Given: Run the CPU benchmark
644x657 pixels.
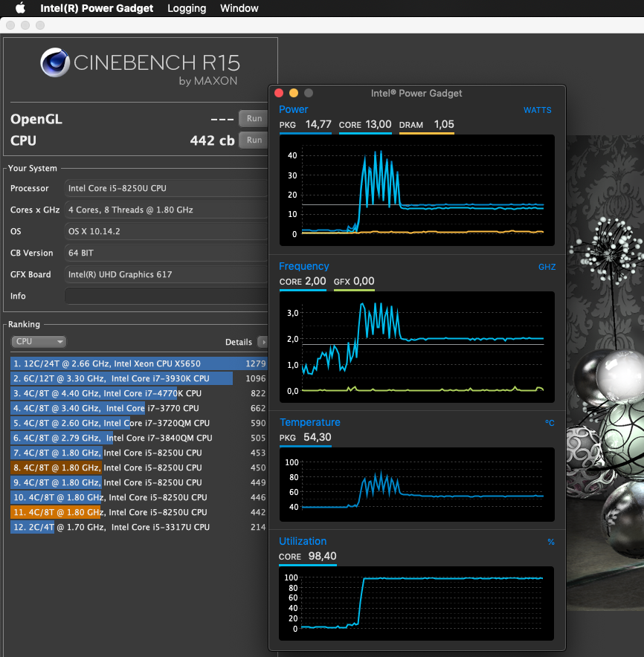Looking at the screenshot, I should [x=254, y=140].
